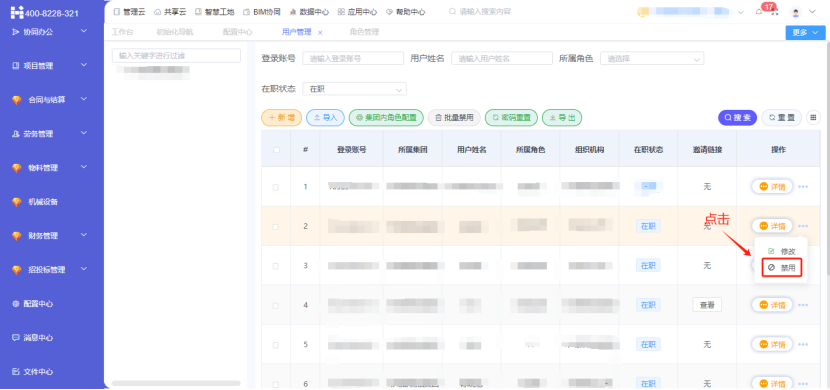Open the more actions dots for row 4
This screenshot has width=830, height=390.
[x=803, y=305]
